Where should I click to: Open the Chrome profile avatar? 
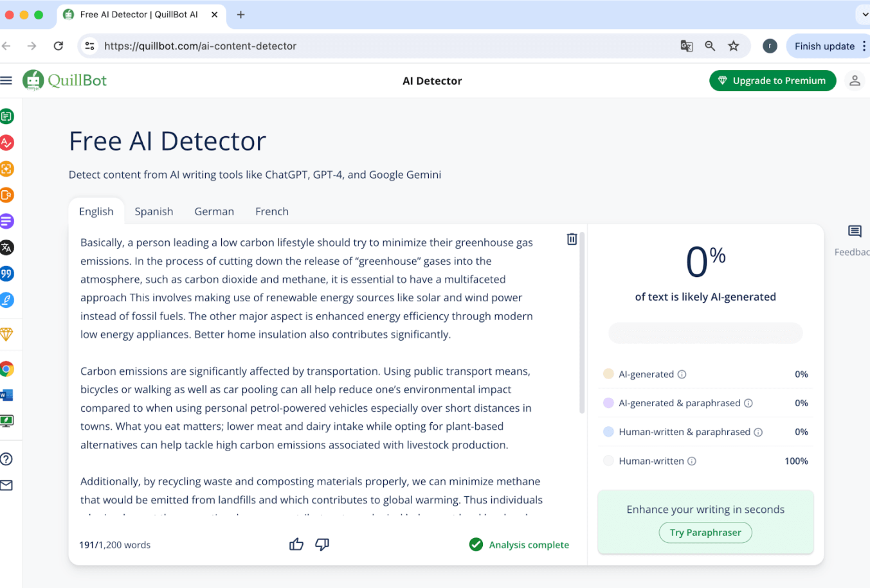[x=770, y=46]
